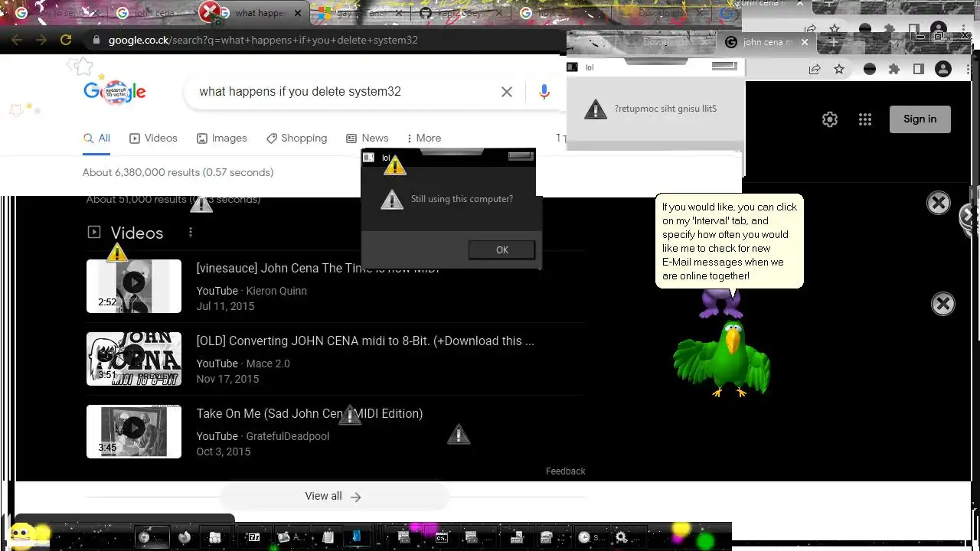Viewport: 980px width, 551px height.
Task: Clear the search query with the X
Action: pos(507,92)
